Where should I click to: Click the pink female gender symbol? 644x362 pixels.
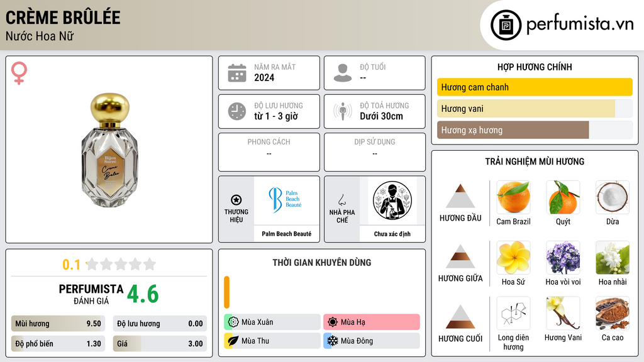(19, 73)
